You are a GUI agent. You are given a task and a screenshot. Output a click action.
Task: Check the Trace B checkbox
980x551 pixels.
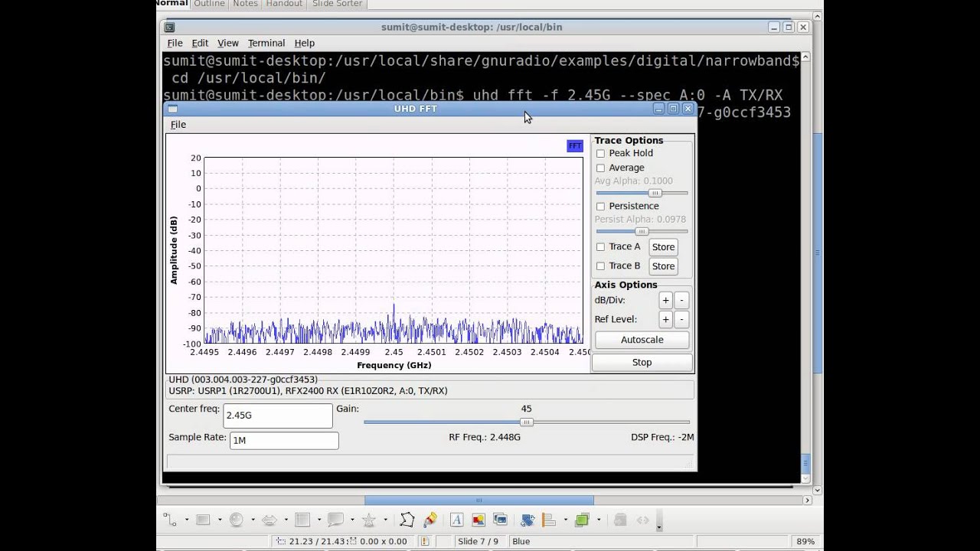point(600,266)
